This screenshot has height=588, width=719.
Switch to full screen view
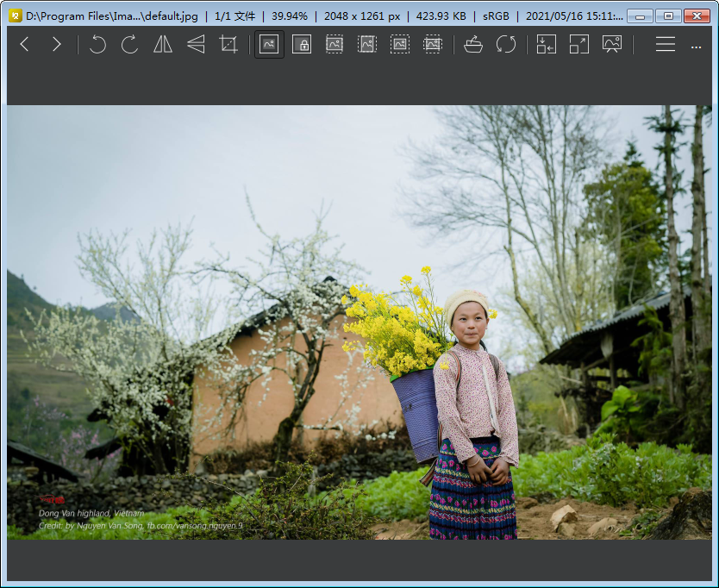point(579,45)
